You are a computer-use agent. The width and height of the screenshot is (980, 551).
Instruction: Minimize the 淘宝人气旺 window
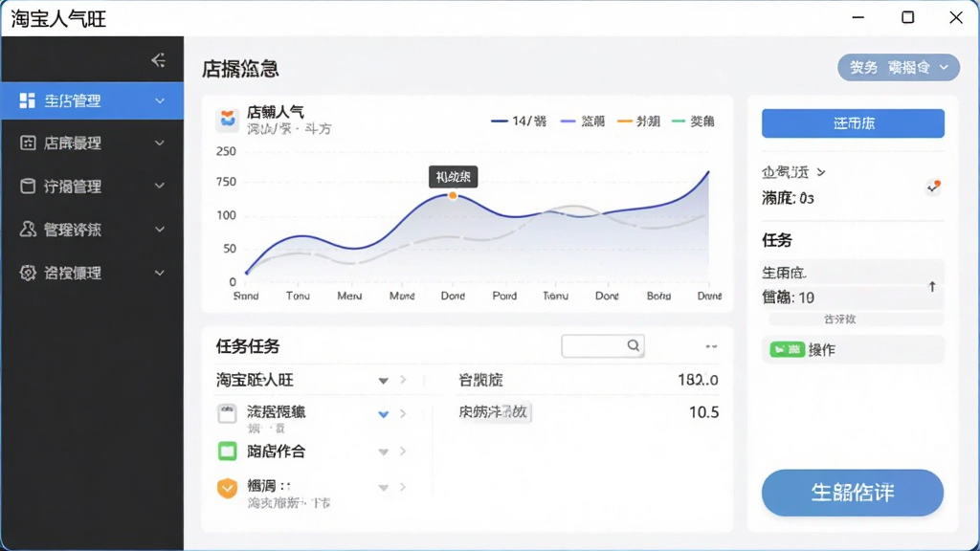pyautogui.click(x=858, y=17)
